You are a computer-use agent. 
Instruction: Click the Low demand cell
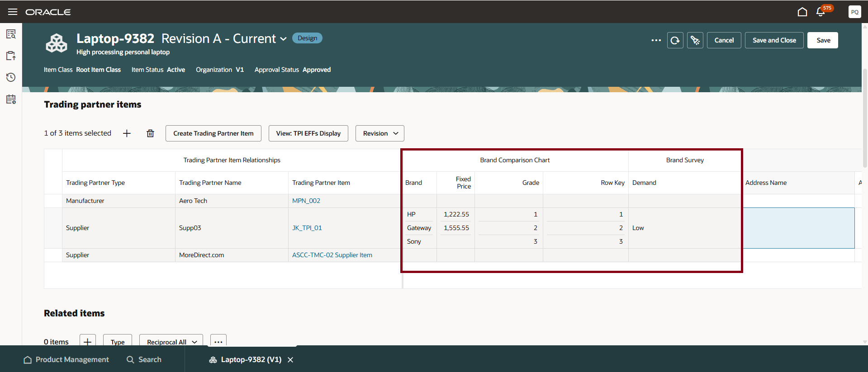(685, 228)
